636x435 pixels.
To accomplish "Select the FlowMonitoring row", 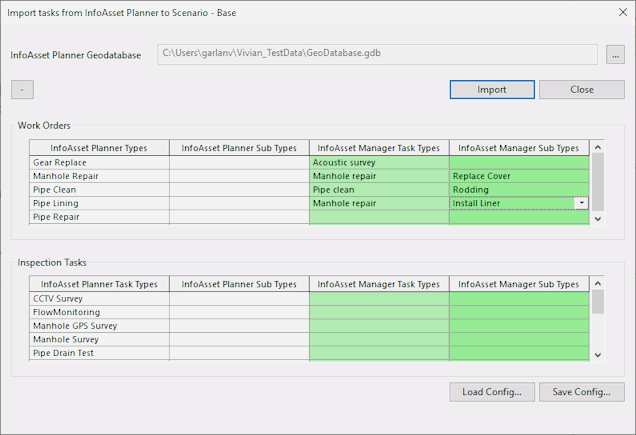I will 99,312.
